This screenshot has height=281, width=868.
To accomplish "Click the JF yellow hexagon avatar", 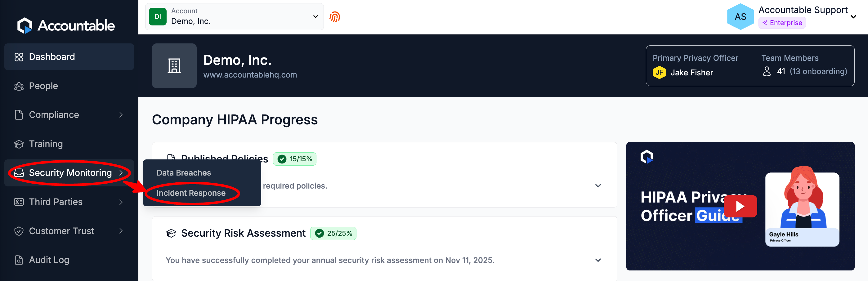I will tap(659, 73).
